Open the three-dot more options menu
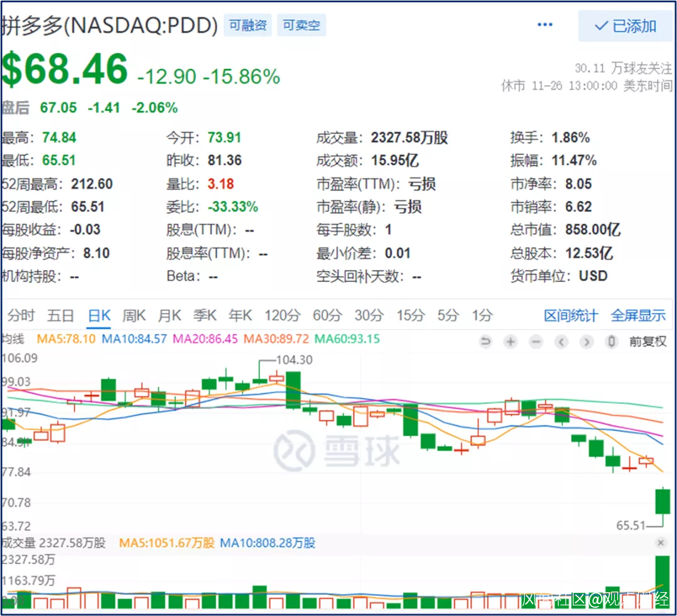Screen dimensions: 677x616 545,24
